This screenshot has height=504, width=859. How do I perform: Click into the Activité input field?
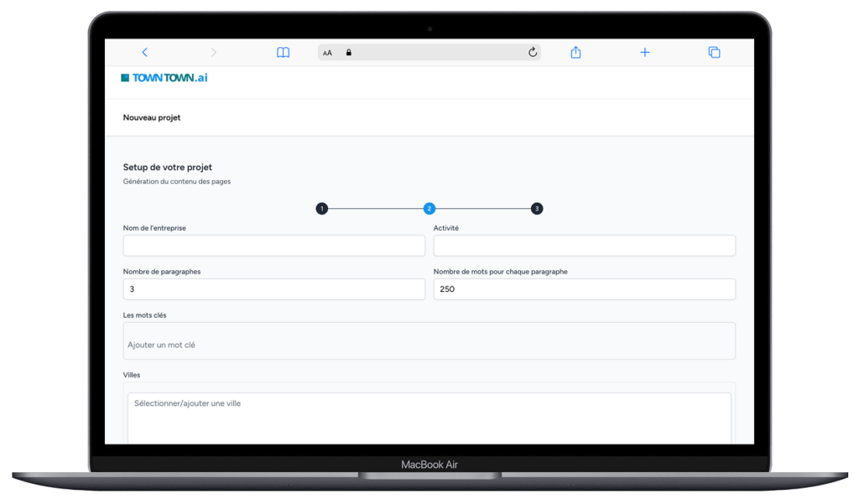(x=584, y=246)
